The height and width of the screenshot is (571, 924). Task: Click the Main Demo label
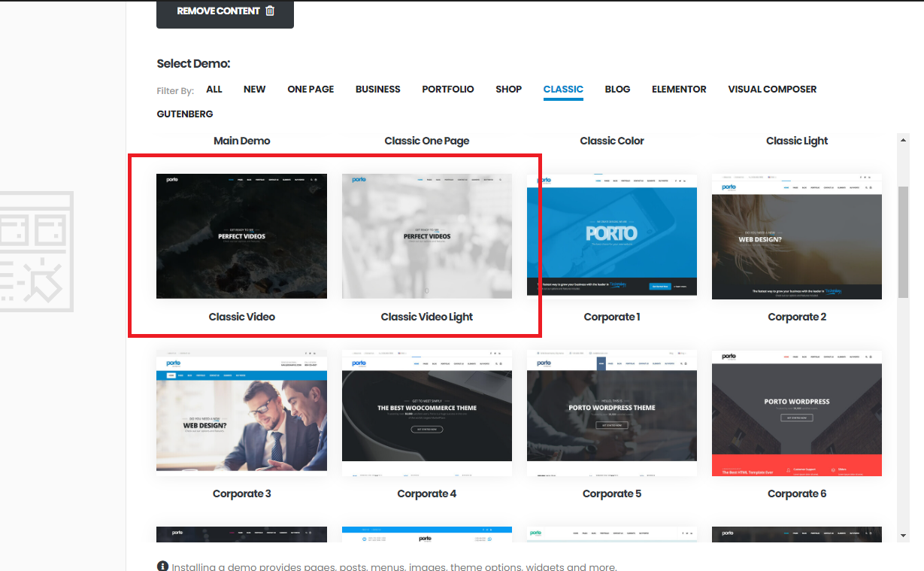point(241,141)
